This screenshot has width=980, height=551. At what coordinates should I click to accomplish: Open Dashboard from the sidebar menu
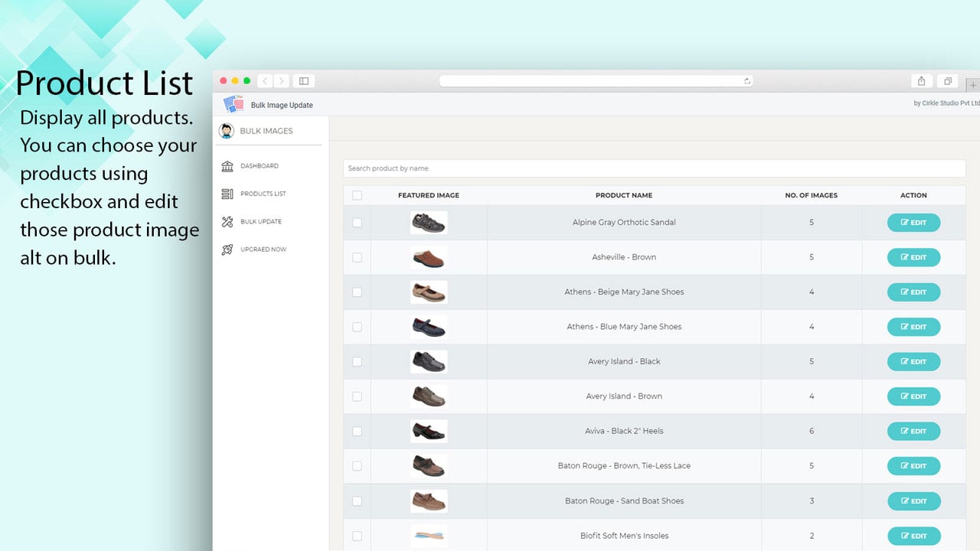tap(260, 166)
